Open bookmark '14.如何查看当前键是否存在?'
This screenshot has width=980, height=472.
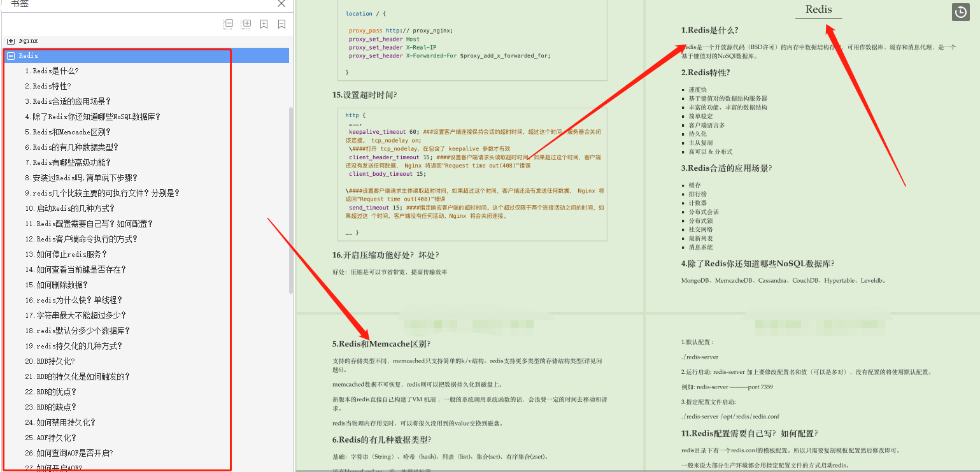[x=76, y=270]
